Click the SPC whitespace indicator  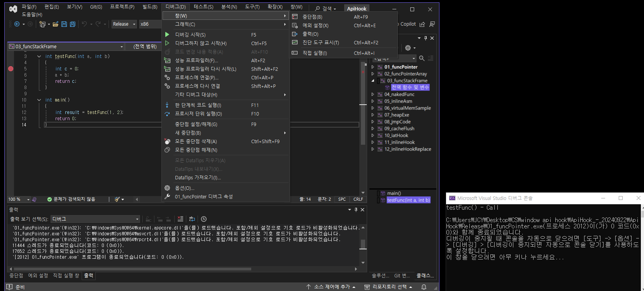342,199
